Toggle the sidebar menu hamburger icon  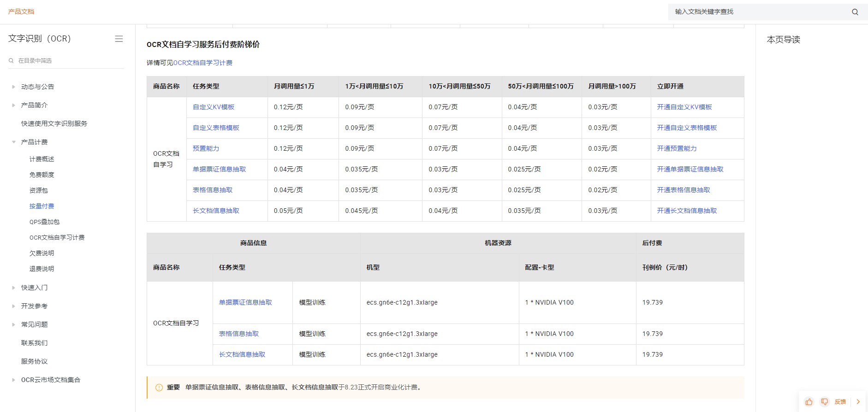119,39
